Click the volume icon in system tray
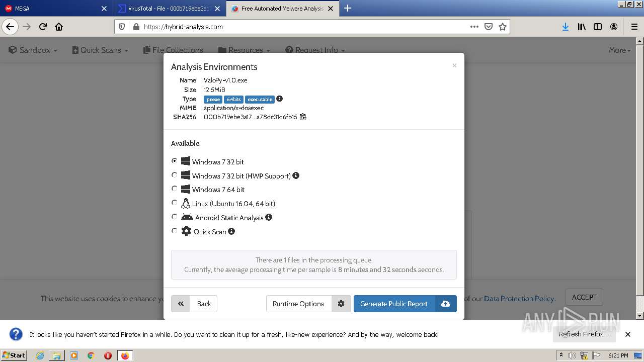 point(572,355)
